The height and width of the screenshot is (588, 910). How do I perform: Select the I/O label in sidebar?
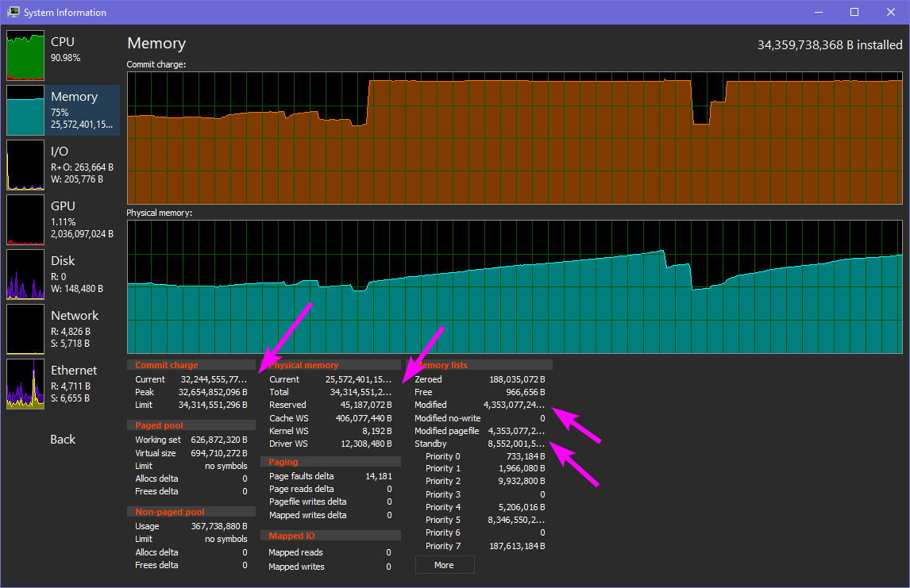(60, 152)
